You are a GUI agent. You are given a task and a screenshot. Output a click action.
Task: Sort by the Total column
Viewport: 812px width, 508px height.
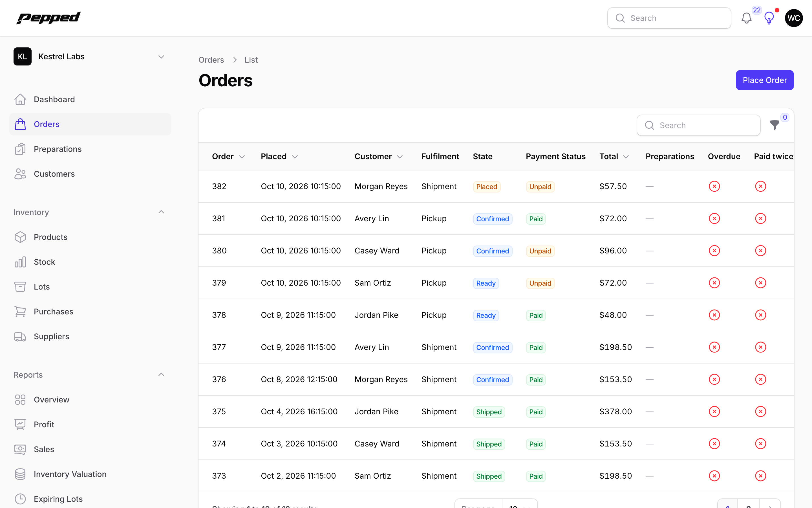pos(614,157)
